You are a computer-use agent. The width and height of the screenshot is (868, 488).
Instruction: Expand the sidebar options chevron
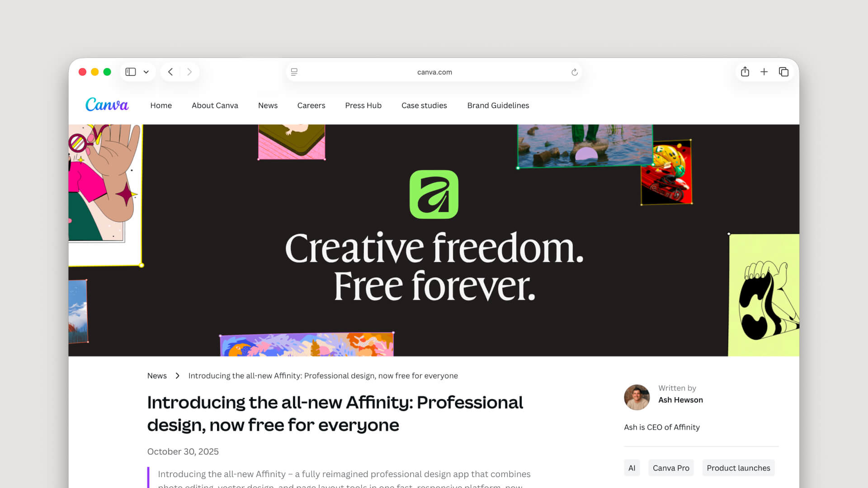146,72
